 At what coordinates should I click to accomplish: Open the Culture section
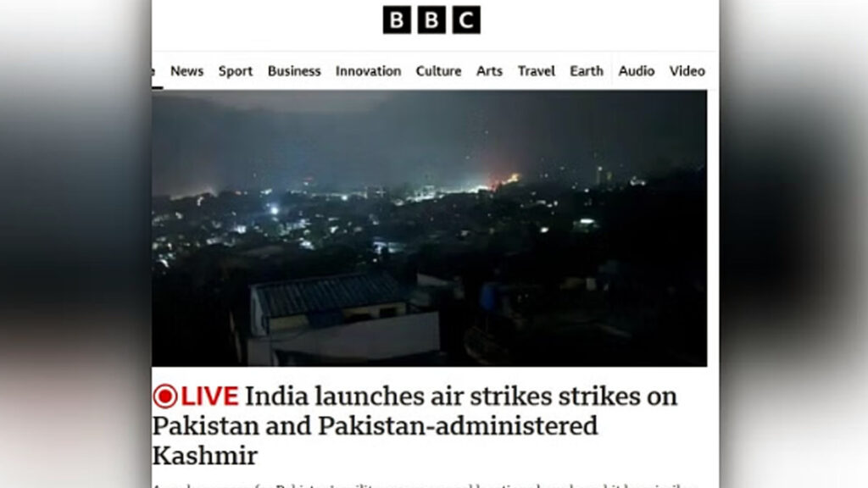tap(438, 71)
